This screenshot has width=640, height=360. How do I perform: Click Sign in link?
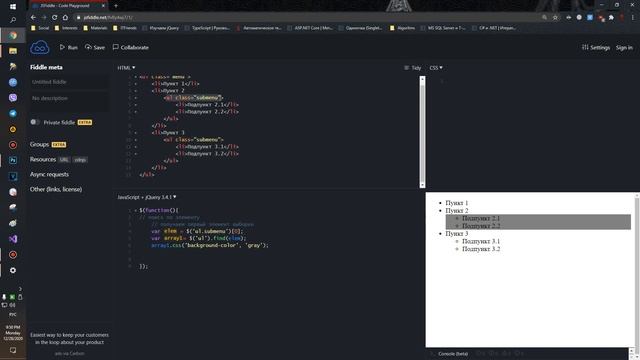(624, 47)
